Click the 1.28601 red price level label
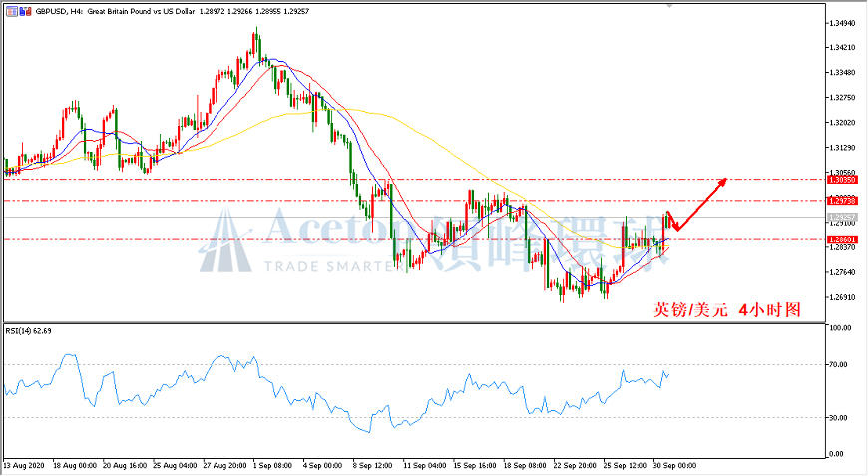This screenshot has height=476, width=868. 842,239
